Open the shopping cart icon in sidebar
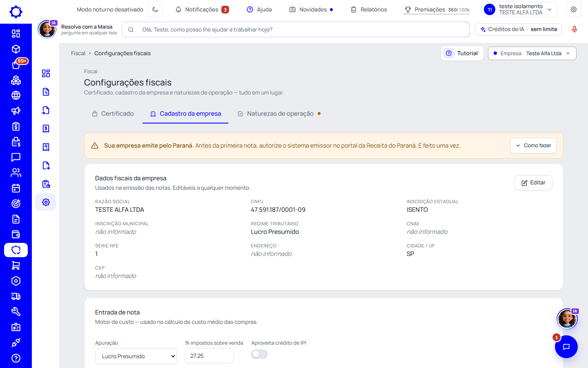 click(16, 265)
